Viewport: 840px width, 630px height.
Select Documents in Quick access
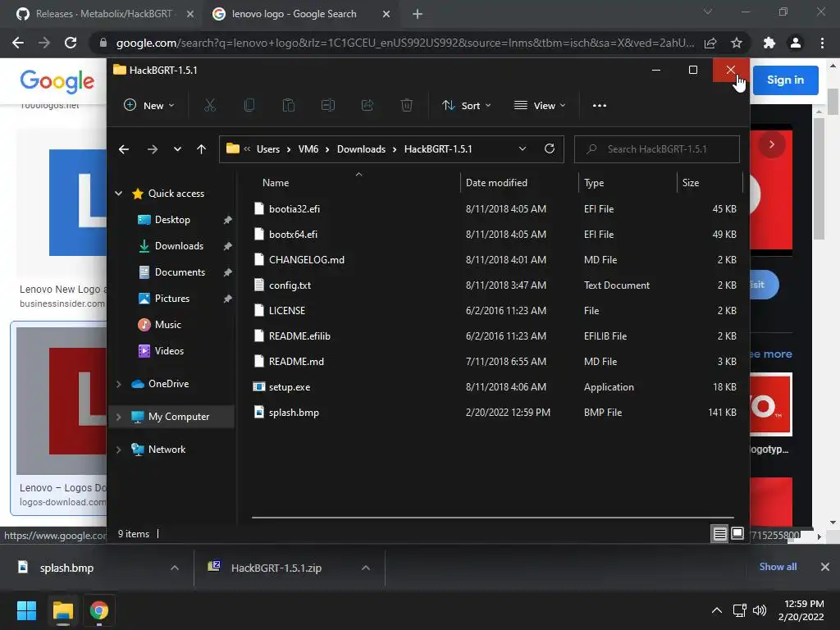pyautogui.click(x=180, y=272)
